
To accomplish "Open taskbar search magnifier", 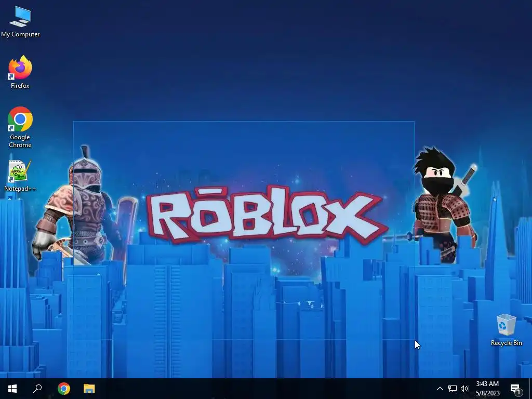I will [x=37, y=389].
